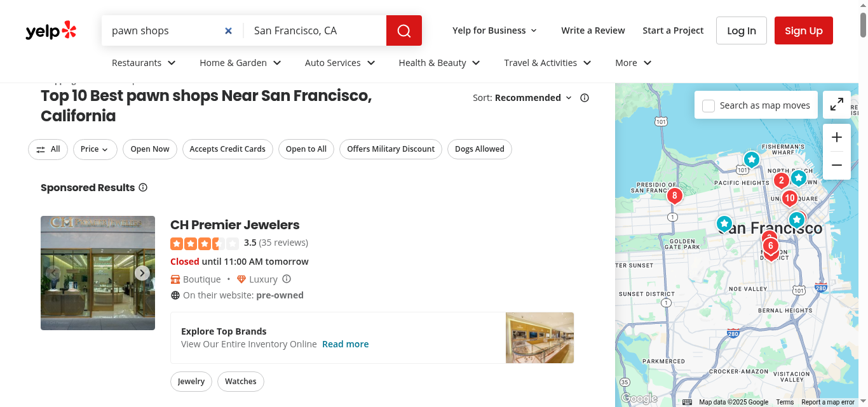The image size is (868, 407).
Task: Expand the Travel & Activities category menu
Action: [548, 63]
